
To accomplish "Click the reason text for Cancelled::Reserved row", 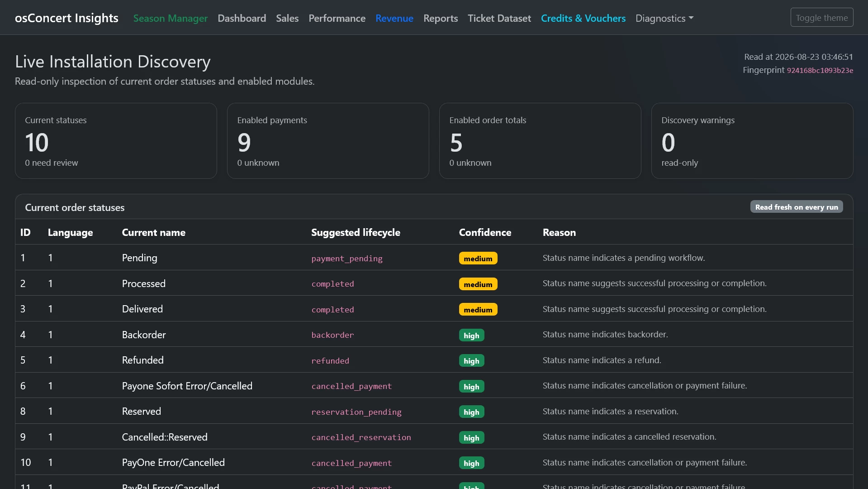I will pyautogui.click(x=629, y=436).
